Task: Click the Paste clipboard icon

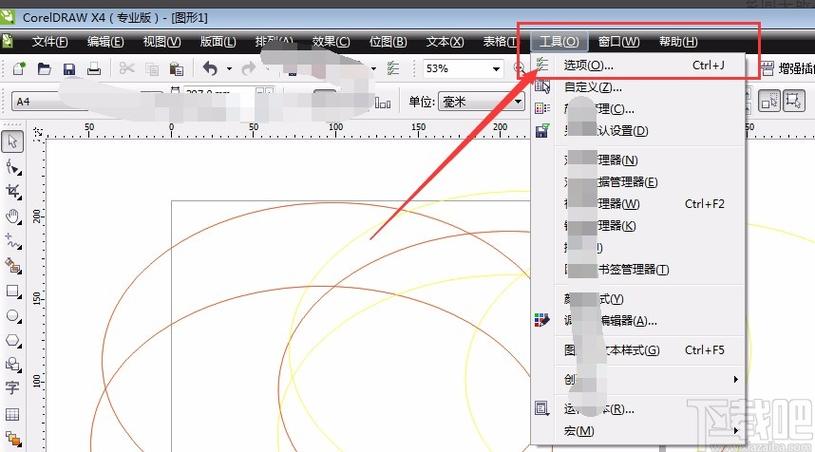Action: pyautogui.click(x=176, y=69)
